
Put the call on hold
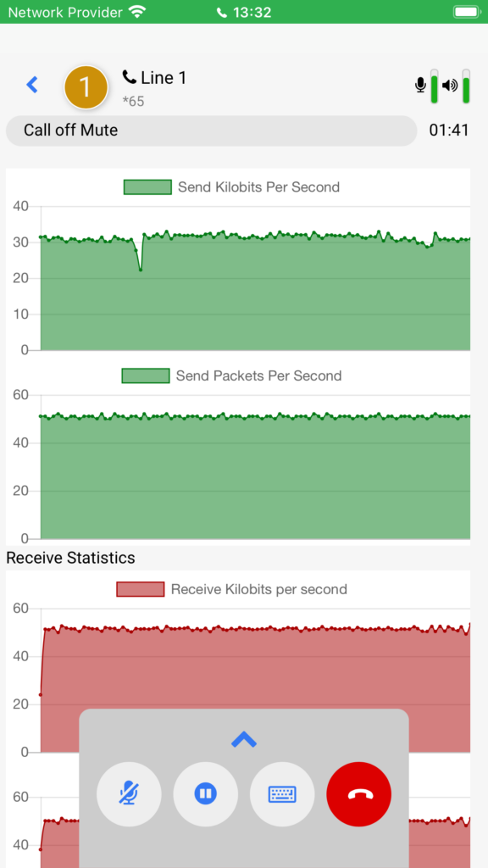pos(206,793)
